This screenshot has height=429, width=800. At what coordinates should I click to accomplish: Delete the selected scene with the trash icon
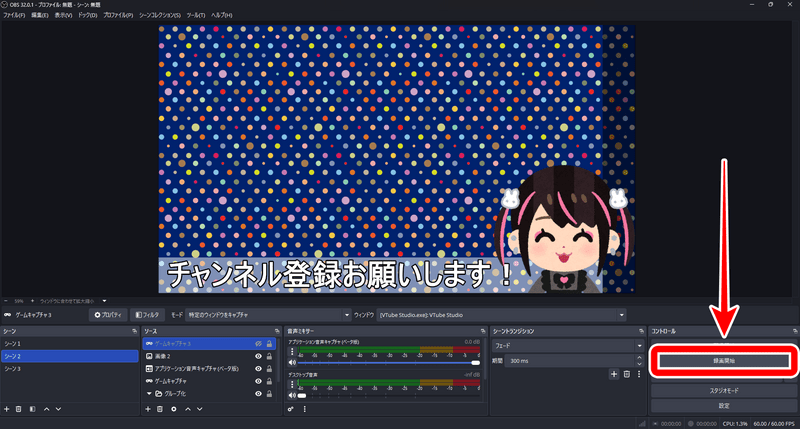(18, 409)
